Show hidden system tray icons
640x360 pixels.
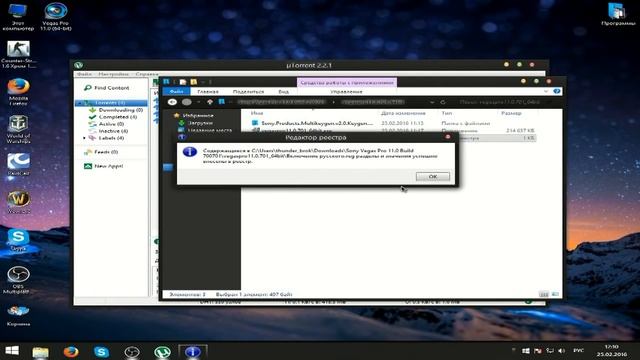pos(513,351)
